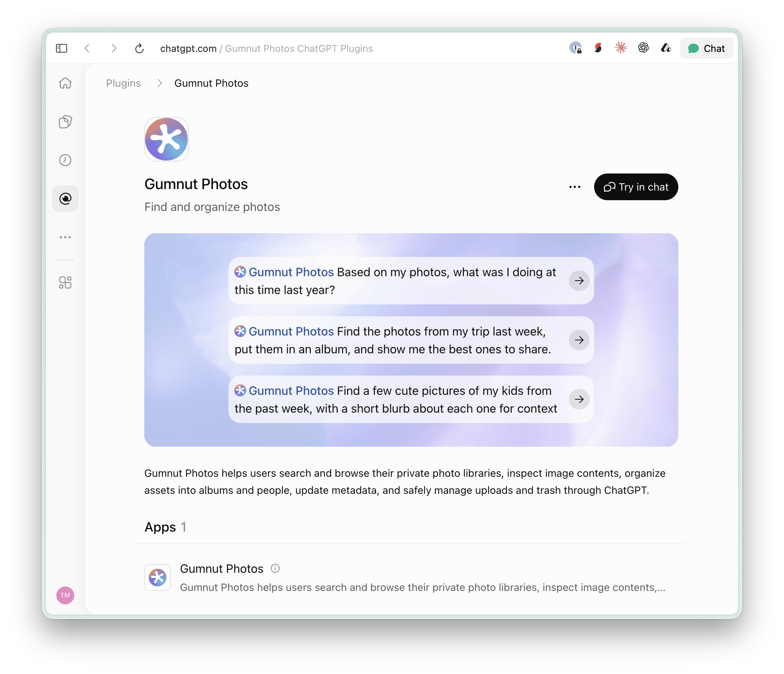Click the 'Find and organize photos' subtitle
This screenshot has height=674, width=784.
(212, 207)
